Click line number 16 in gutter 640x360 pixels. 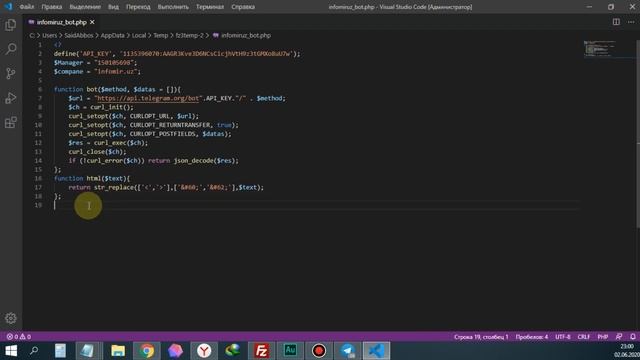click(38, 178)
